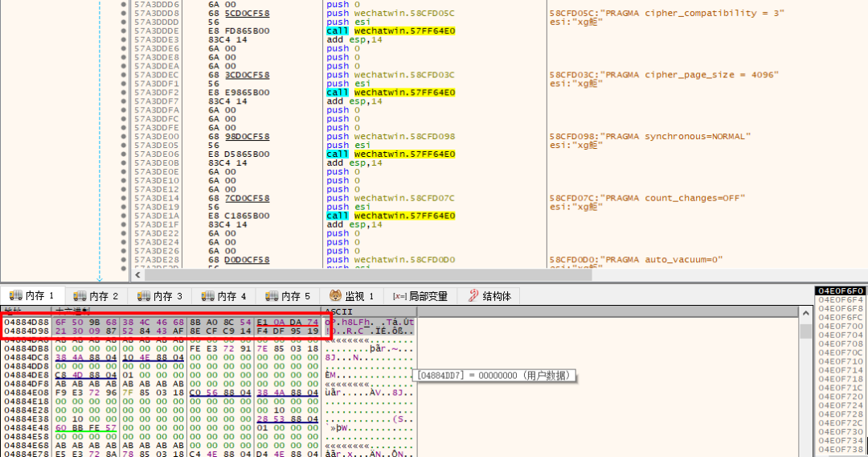Select stack address 04E0F710
Image resolution: width=868 pixels, height=457 pixels.
tap(841, 361)
